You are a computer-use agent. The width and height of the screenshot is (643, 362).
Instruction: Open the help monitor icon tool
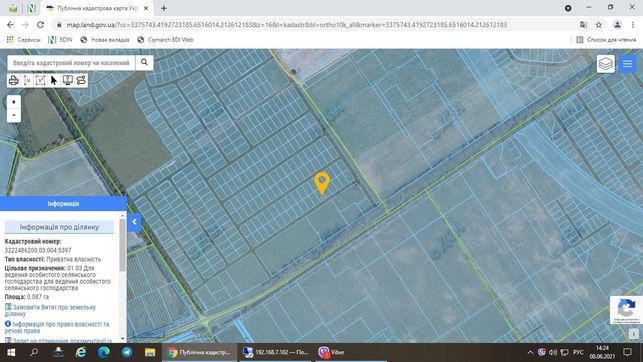(68, 80)
